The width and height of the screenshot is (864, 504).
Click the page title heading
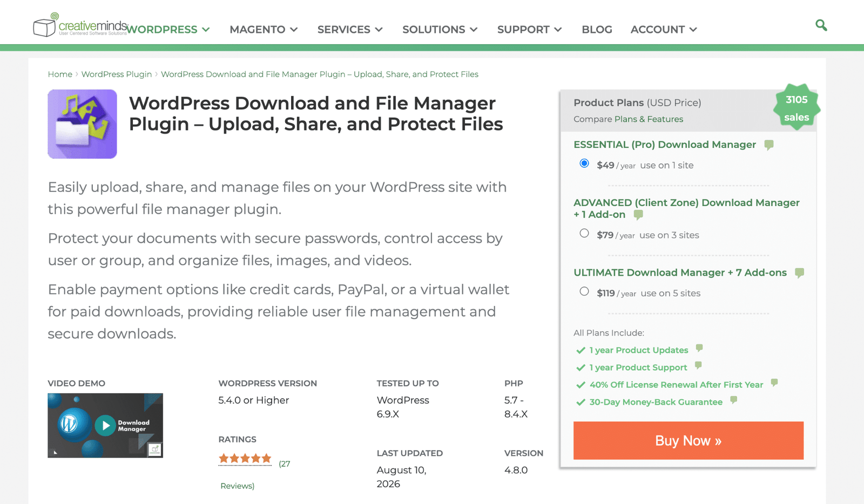[316, 114]
